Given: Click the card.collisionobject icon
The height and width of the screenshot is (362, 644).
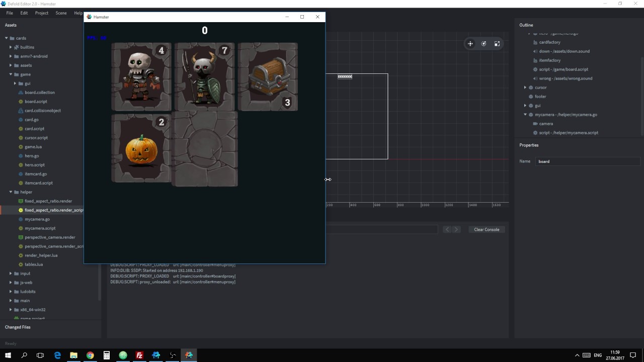Looking at the screenshot, I should (x=21, y=111).
